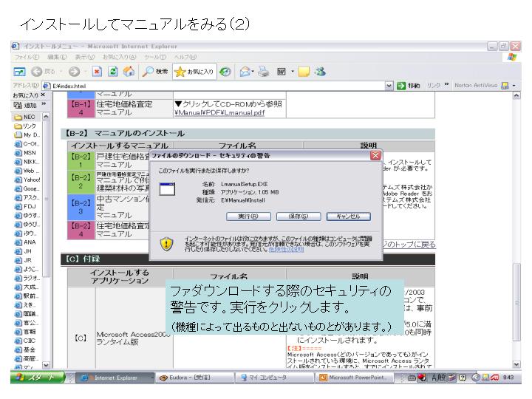Viewport: 532px width, 399px height.
Task: Click 実行(R) in the security warning dialog
Action: coord(248,216)
